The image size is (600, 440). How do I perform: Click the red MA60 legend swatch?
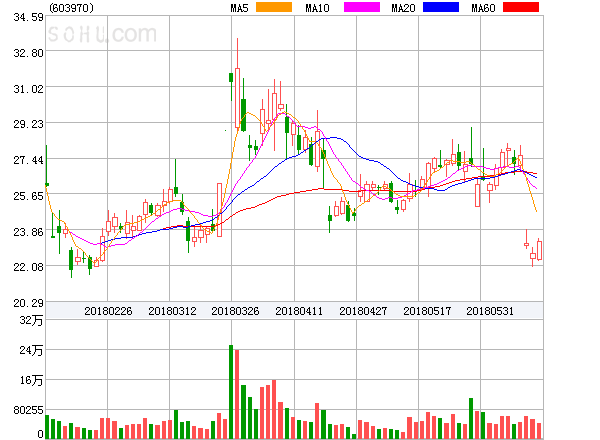(521, 7)
